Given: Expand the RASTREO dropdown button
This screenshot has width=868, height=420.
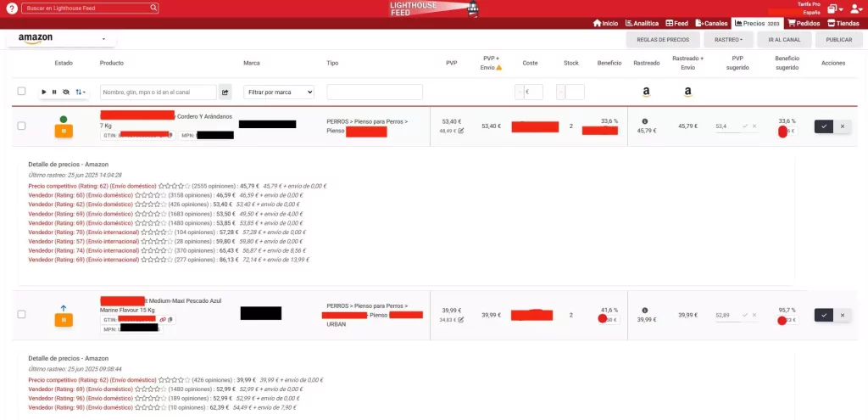Looking at the screenshot, I should (728, 40).
